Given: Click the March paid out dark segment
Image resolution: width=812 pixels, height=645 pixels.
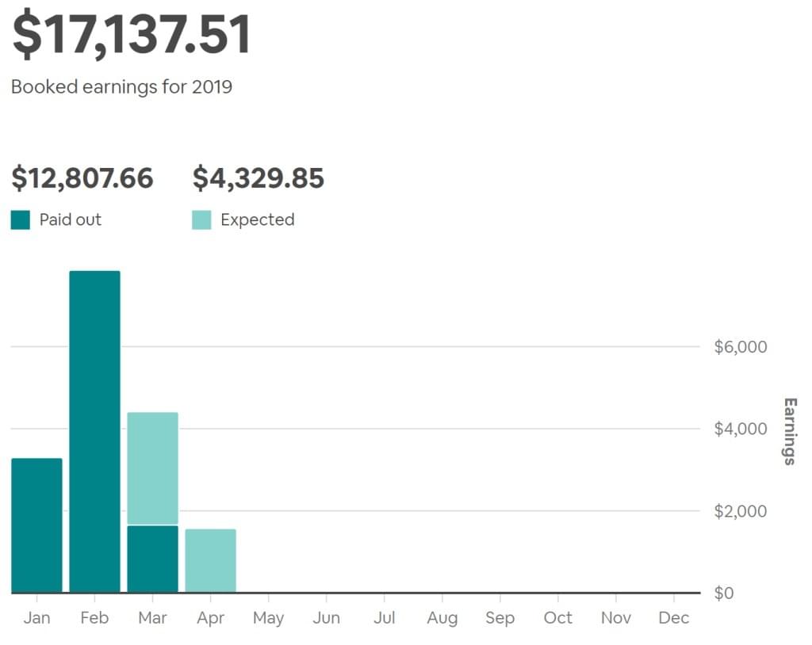Looking at the screenshot, I should (x=152, y=559).
